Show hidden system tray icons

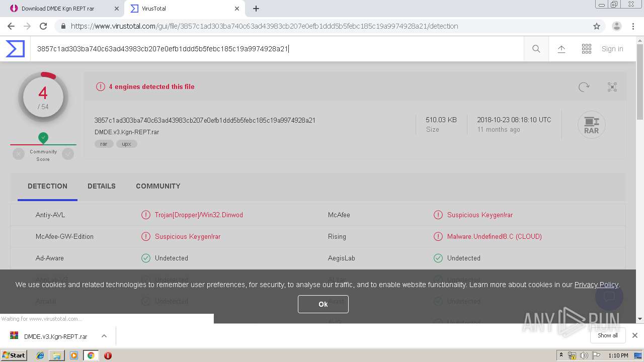coord(561,355)
